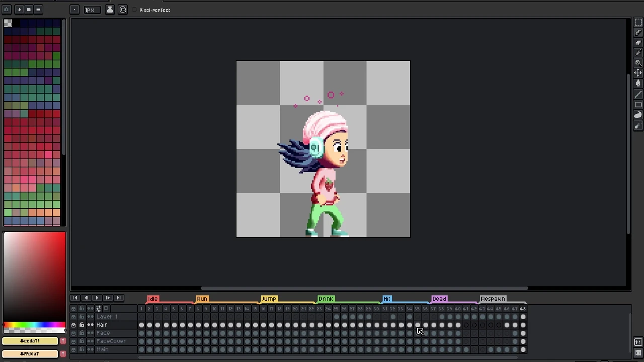Open the brush type selector button
This screenshot has height=362, width=644.
(x=74, y=10)
